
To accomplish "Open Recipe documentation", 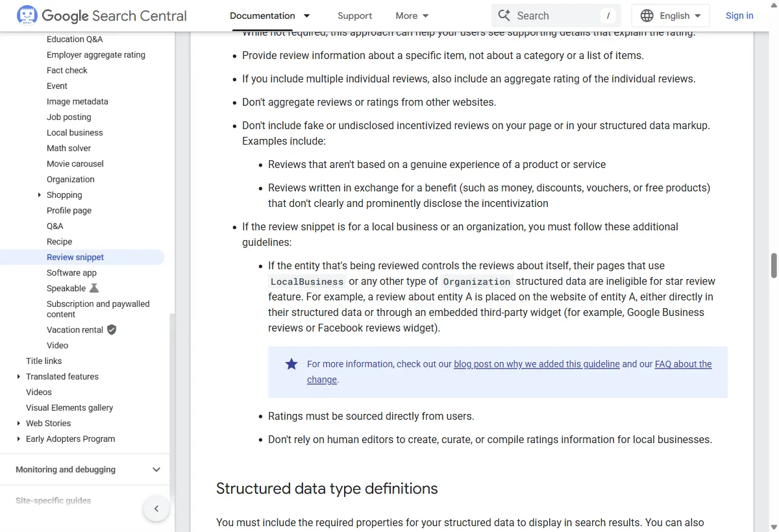I will 60,241.
